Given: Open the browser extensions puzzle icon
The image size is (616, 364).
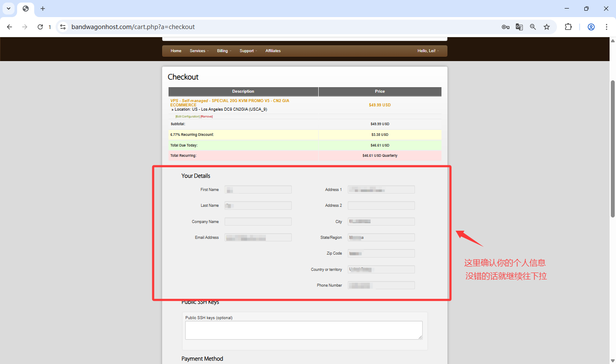Looking at the screenshot, I should coord(568,27).
